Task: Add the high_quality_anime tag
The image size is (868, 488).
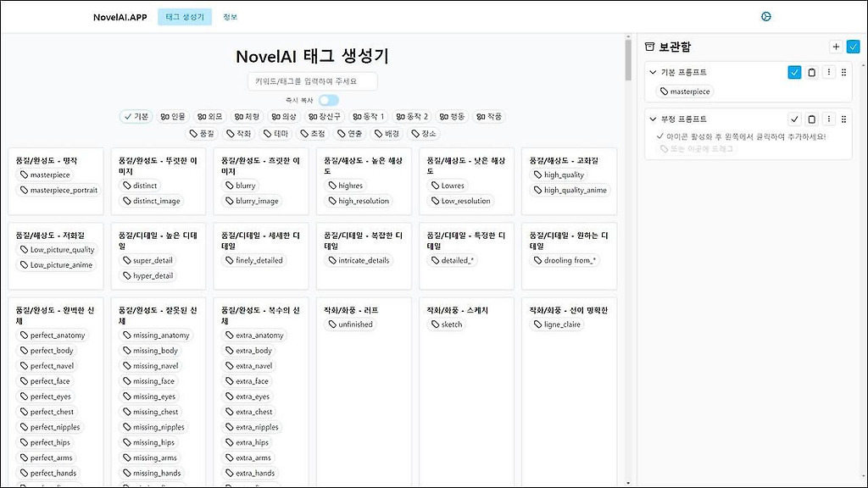Action: [x=570, y=190]
